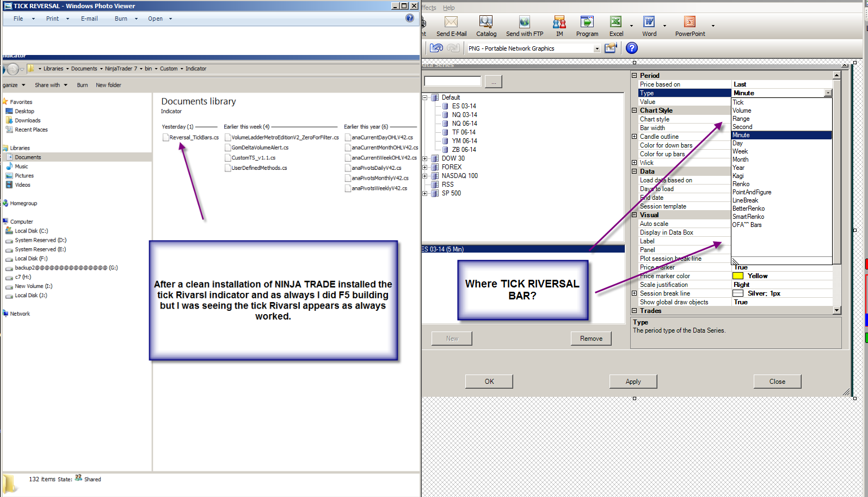Click Recent Places icon in Favorites
This screenshot has height=497, width=868.
[x=9, y=130]
